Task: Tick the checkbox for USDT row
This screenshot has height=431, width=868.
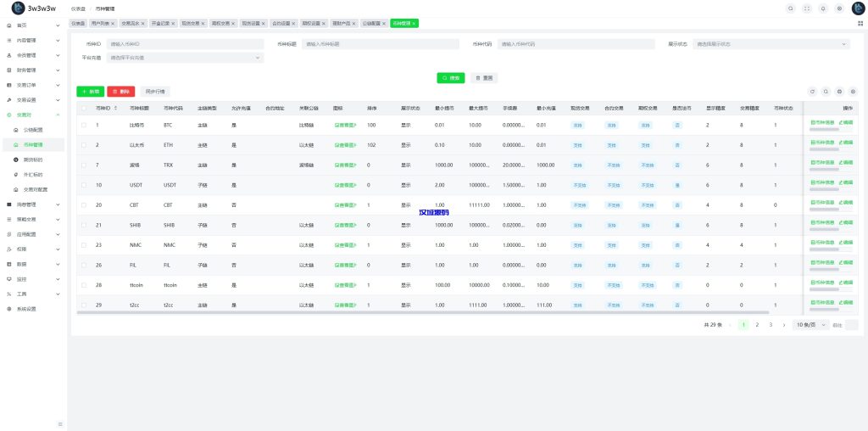Action: point(83,185)
